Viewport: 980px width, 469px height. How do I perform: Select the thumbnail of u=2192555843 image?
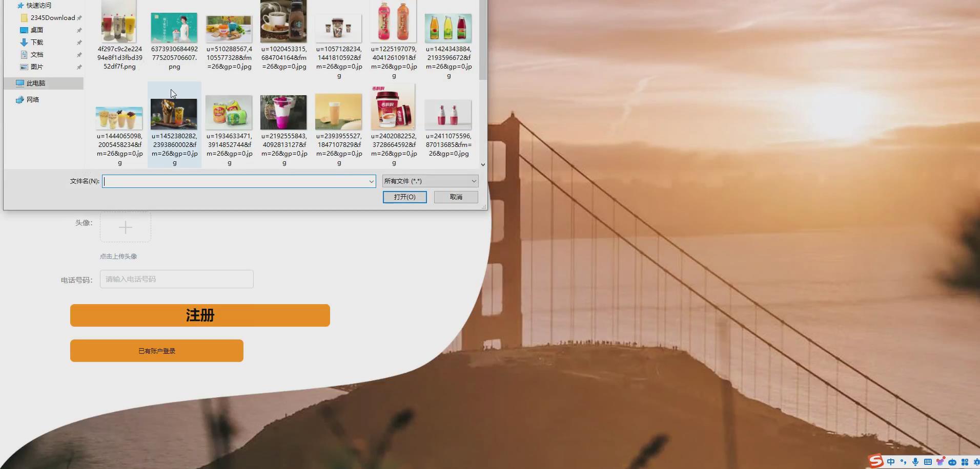284,113
